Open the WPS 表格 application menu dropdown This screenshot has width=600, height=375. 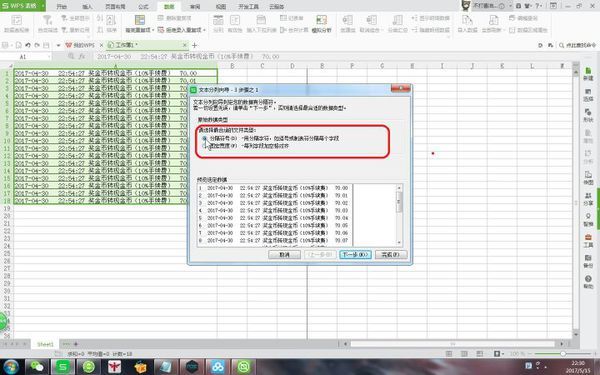(x=42, y=6)
